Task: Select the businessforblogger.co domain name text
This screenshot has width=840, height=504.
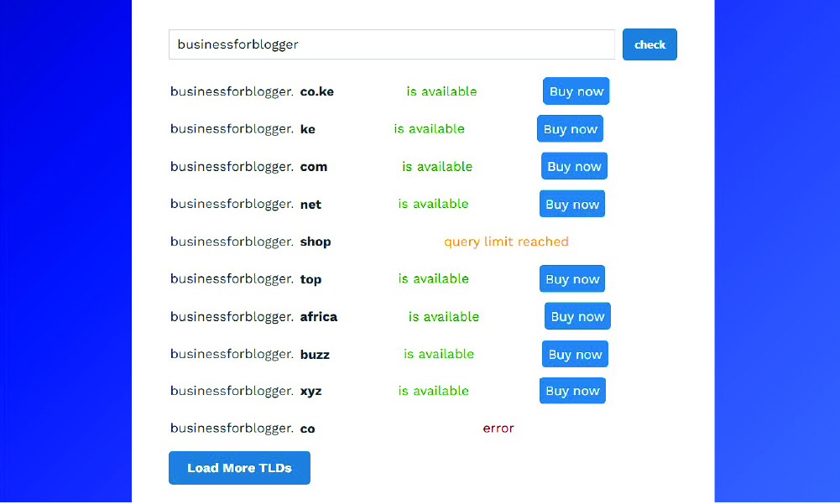Action: pos(241,428)
